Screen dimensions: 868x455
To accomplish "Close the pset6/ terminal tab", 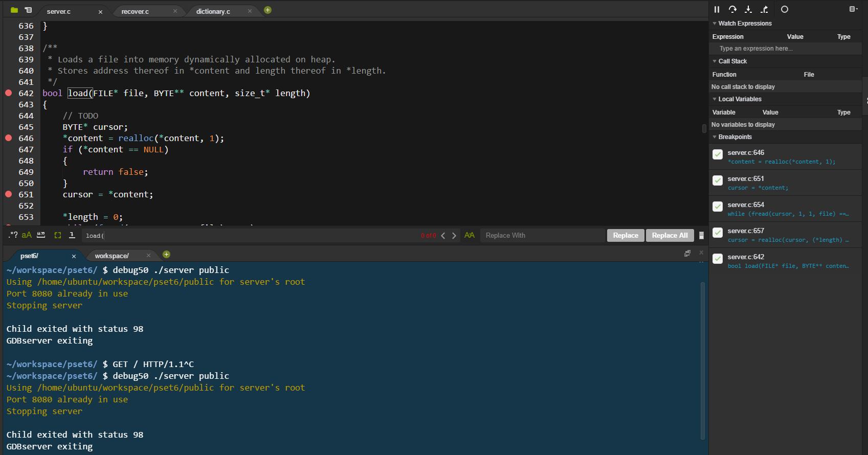I will point(74,256).
